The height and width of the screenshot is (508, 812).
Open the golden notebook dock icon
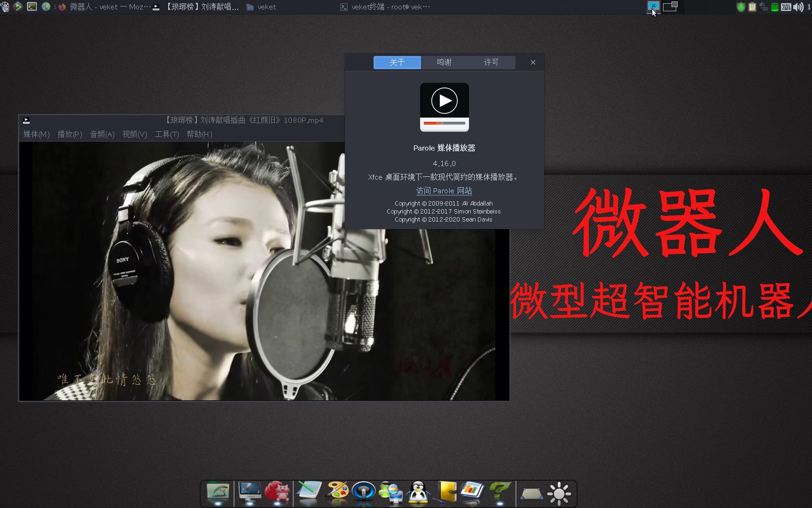pos(445,492)
